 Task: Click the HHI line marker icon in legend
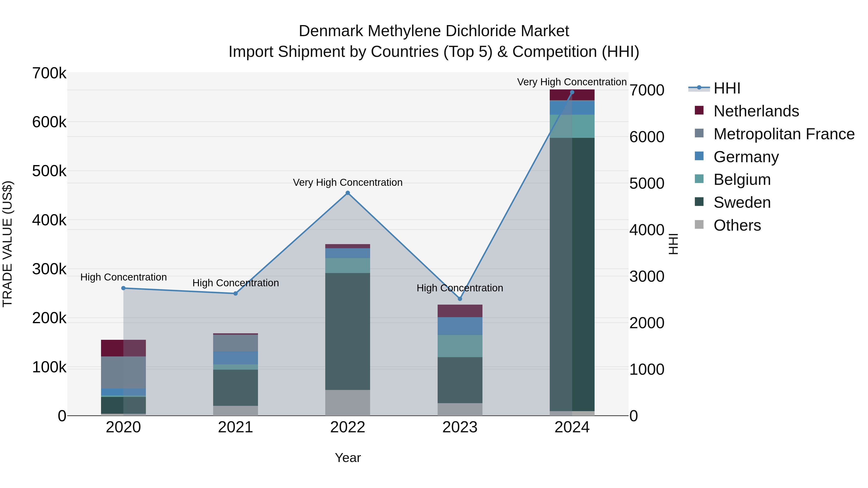[699, 88]
